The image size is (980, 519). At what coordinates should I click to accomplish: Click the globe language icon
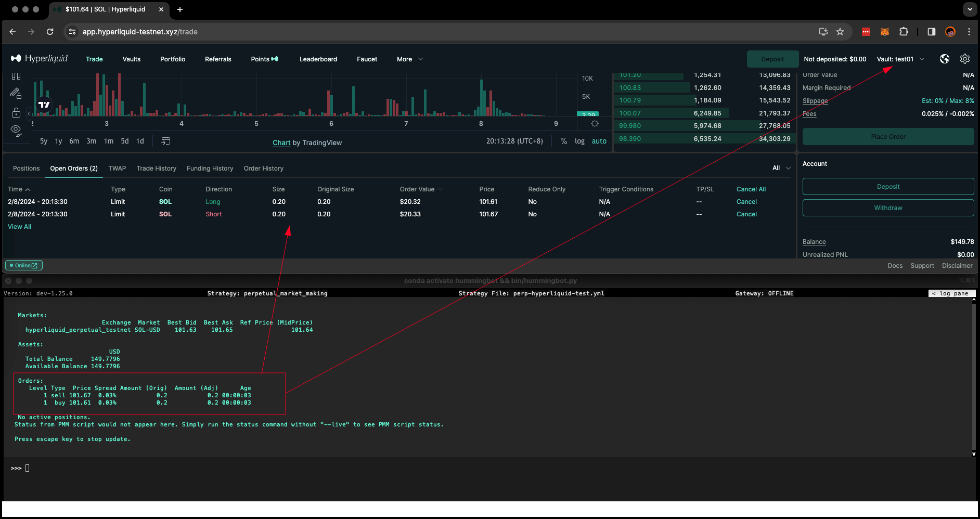(x=945, y=59)
